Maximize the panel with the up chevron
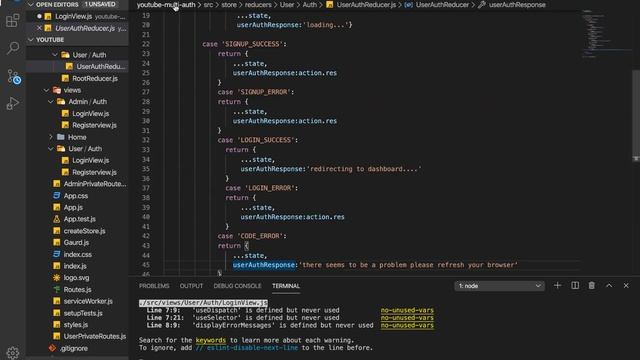 (x=609, y=285)
